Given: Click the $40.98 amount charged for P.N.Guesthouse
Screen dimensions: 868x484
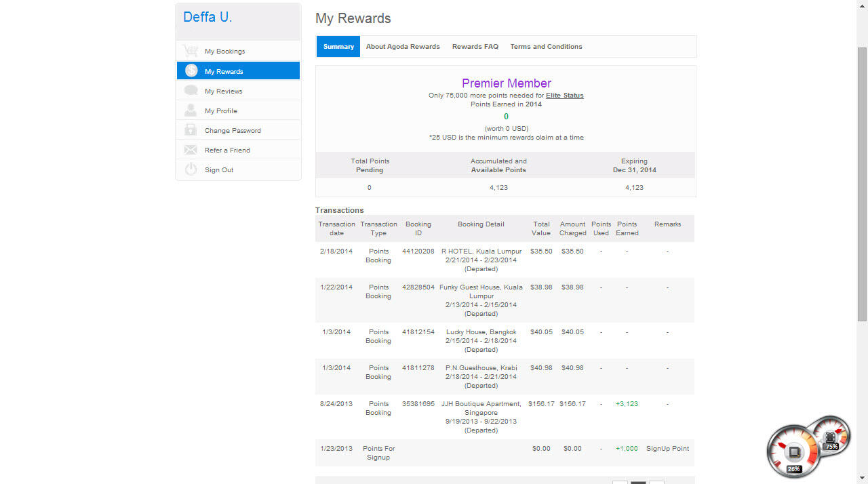Looking at the screenshot, I should pos(572,367).
